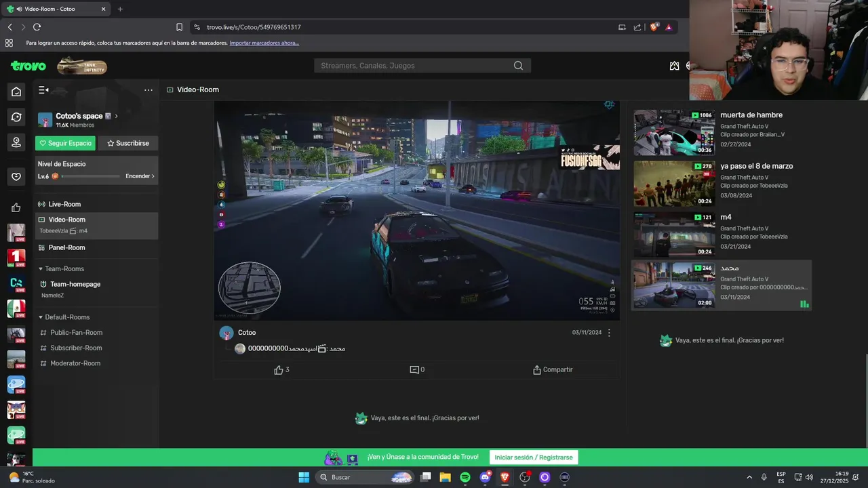
Task: Open Cotoo avatar under the video
Action: pos(226,333)
